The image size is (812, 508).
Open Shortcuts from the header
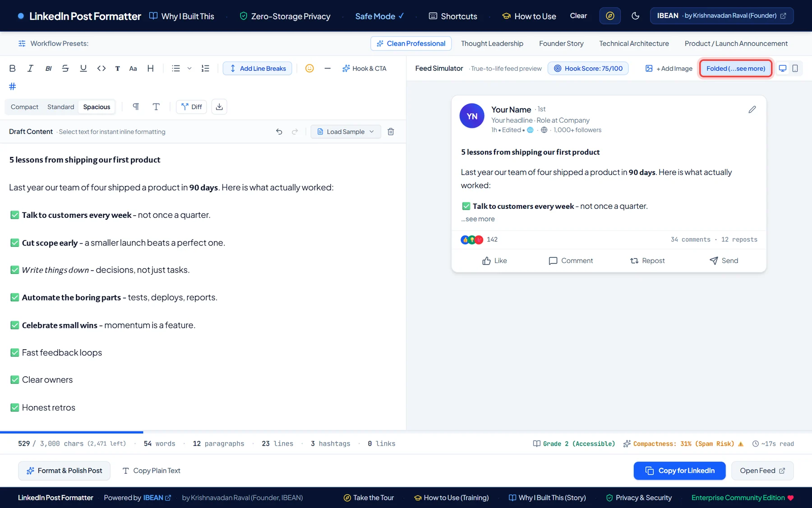(453, 16)
